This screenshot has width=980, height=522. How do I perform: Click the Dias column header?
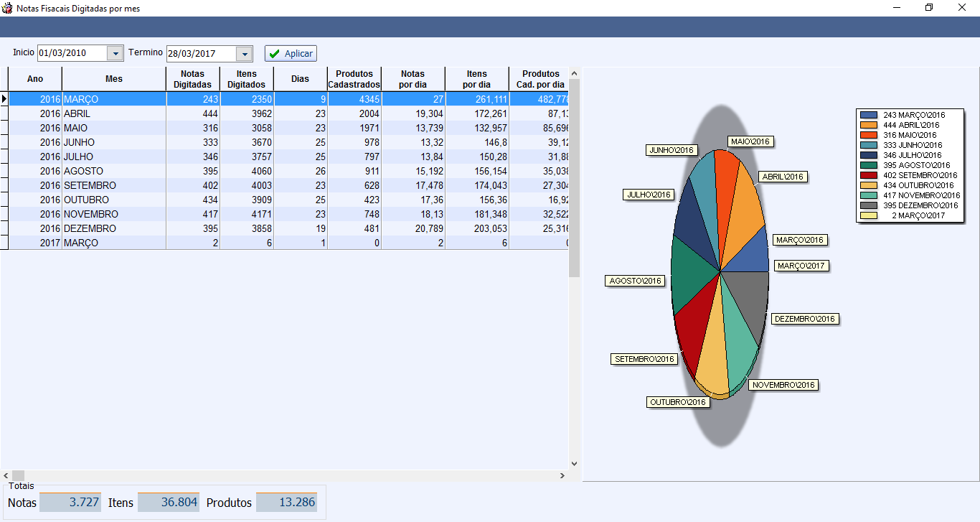(301, 79)
